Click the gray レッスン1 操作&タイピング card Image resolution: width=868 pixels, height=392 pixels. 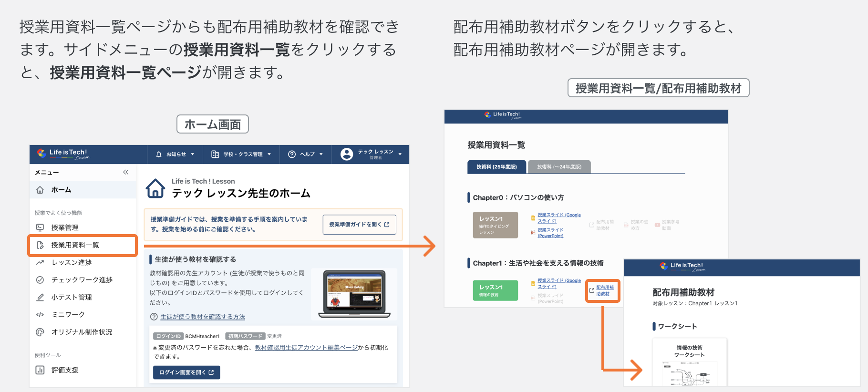point(496,225)
